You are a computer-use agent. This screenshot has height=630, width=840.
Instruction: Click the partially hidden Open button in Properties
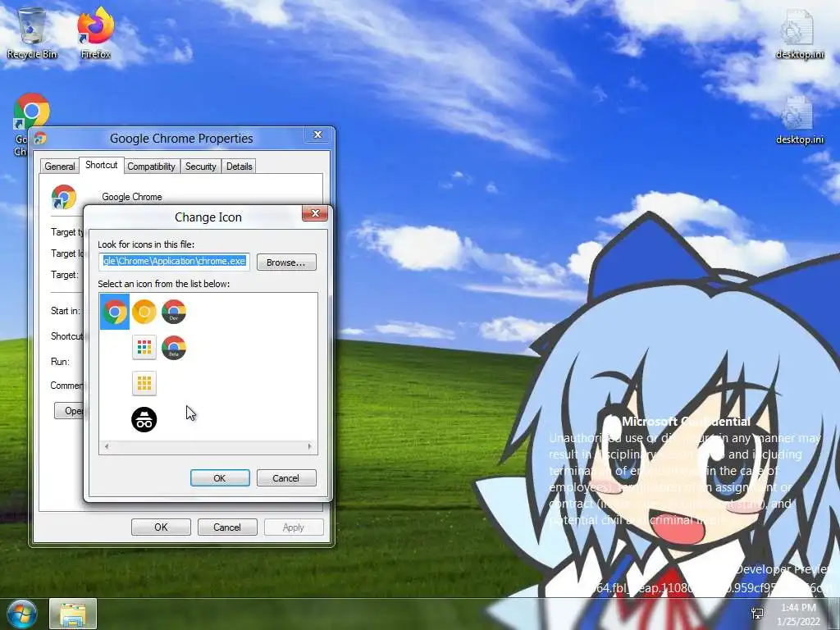pos(69,411)
